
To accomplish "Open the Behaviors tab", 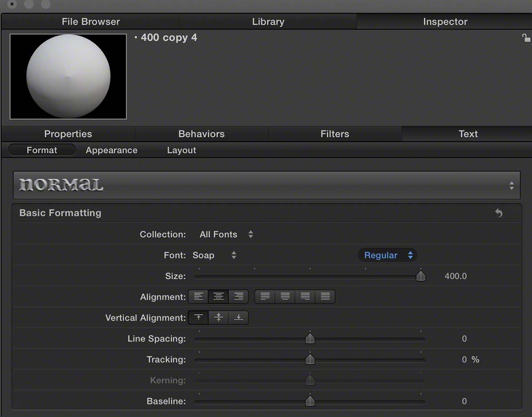I will (201, 134).
